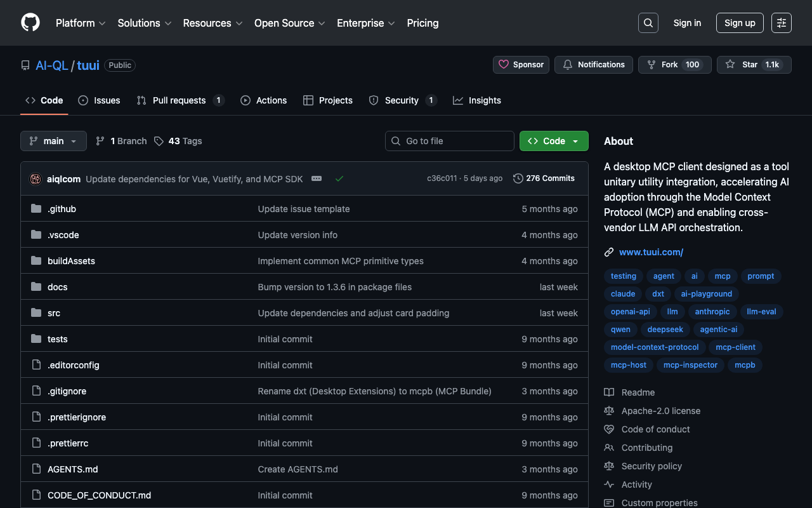Image resolution: width=812 pixels, height=508 pixels.
Task: Click the search magnifier icon
Action: coord(648,23)
